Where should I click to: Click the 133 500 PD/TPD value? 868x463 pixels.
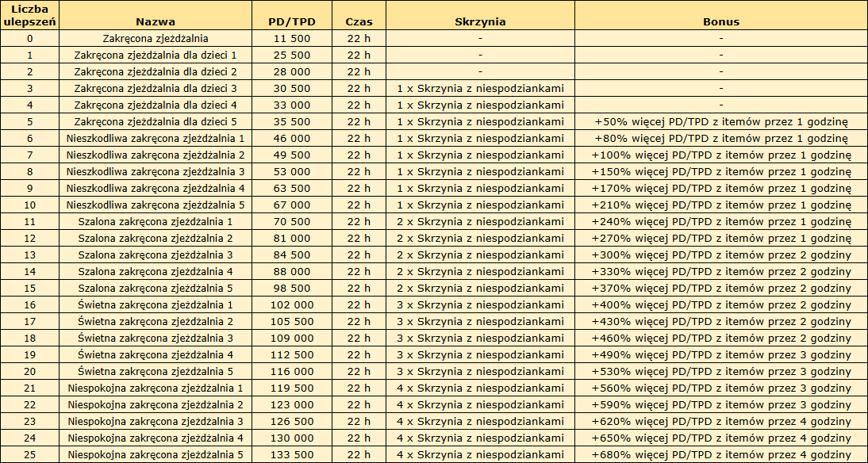(292, 454)
